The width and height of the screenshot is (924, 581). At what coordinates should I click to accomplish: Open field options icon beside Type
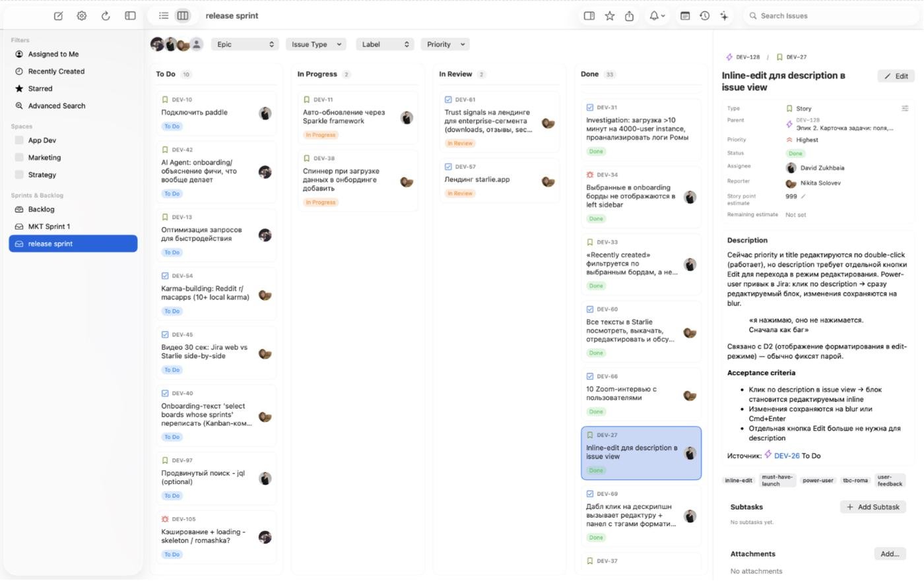click(905, 108)
